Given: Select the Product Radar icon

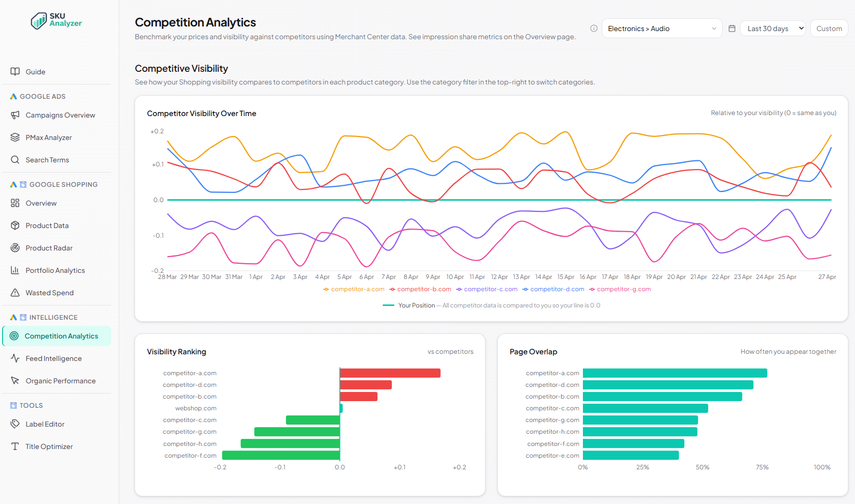Looking at the screenshot, I should (x=15, y=247).
